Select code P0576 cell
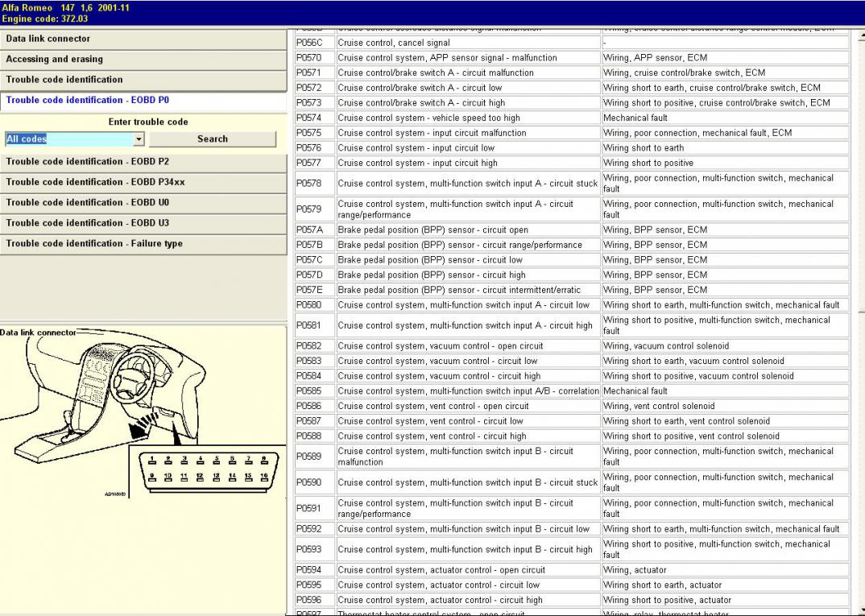 pyautogui.click(x=315, y=148)
